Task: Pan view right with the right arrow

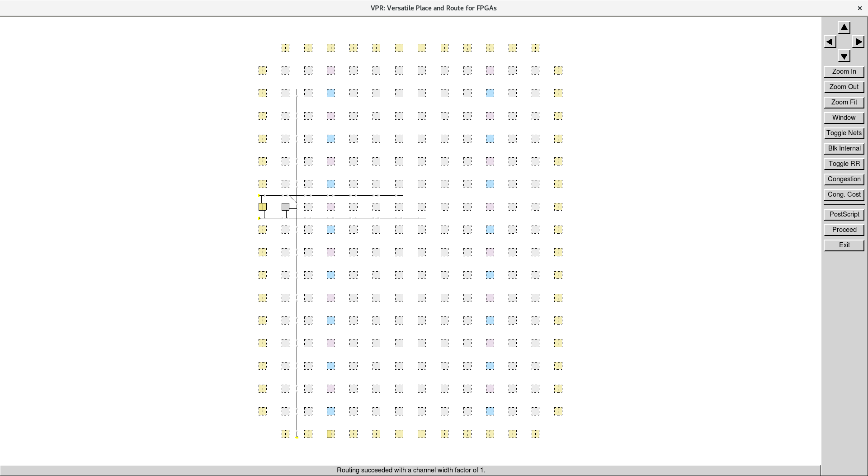Action: [858, 42]
